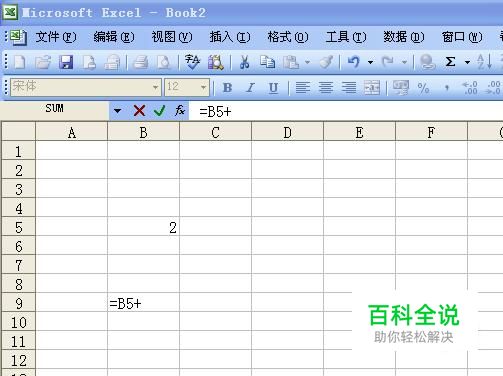Open the 数据(D) menu
Screen dimensions: 503x376
(404, 37)
